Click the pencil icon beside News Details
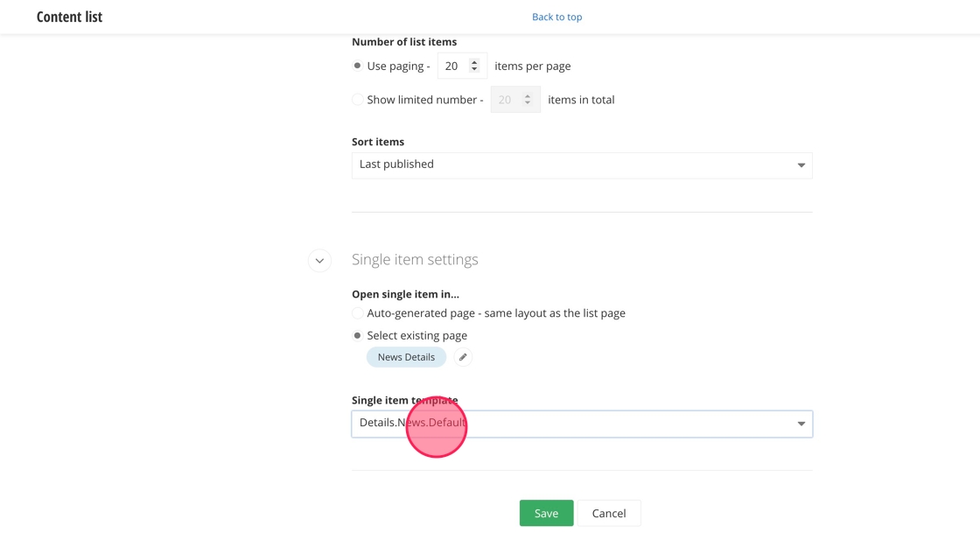The height and width of the screenshot is (547, 980). point(463,357)
